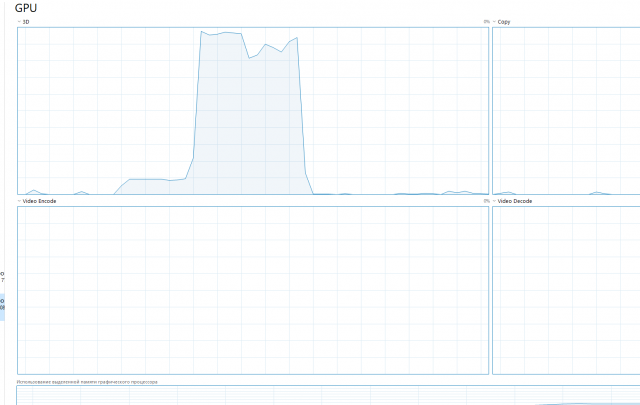Expand the Video Decode engine dropdown arrow
640x405 pixels.
495,201
